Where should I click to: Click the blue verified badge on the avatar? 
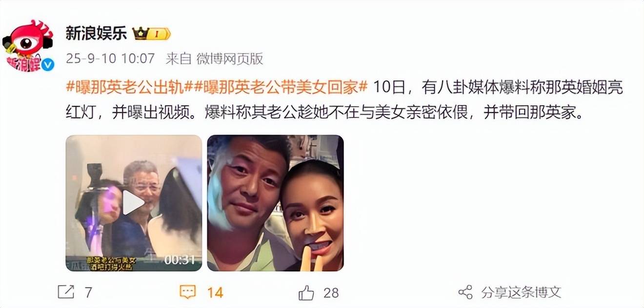(47, 64)
